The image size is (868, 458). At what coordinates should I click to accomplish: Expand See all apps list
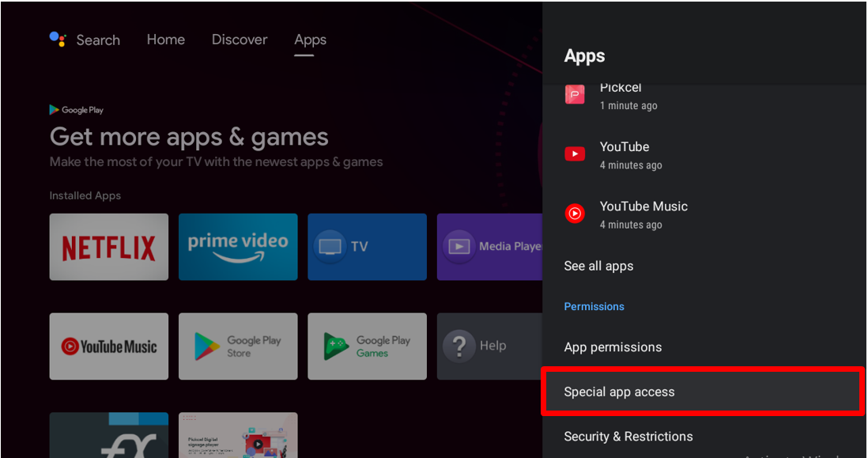(x=598, y=266)
